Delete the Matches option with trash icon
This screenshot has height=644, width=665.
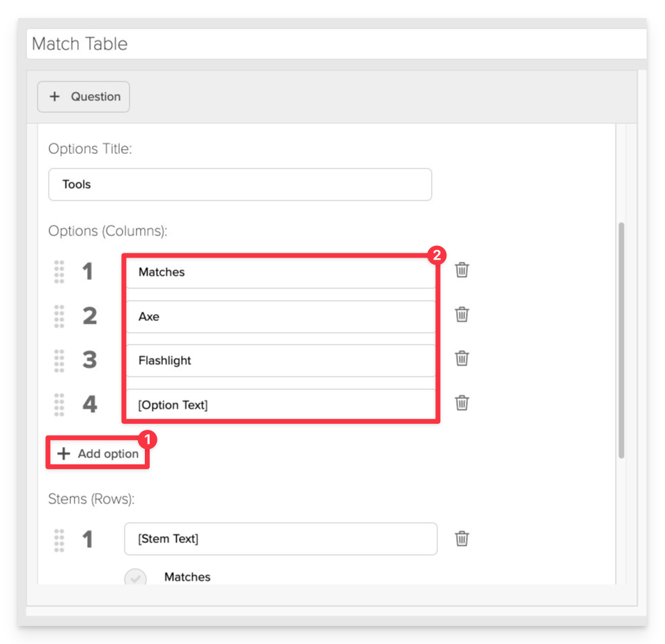tap(462, 269)
